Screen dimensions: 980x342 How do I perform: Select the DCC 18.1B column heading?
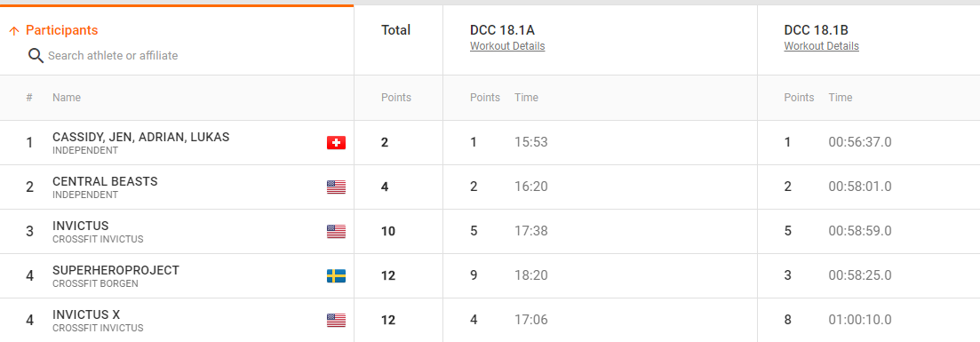pyautogui.click(x=816, y=30)
